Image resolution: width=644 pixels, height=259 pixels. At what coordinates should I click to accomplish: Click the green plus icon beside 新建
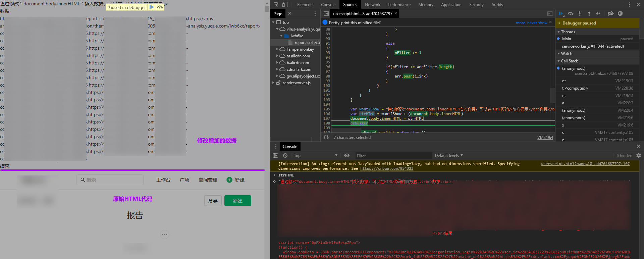point(229,180)
